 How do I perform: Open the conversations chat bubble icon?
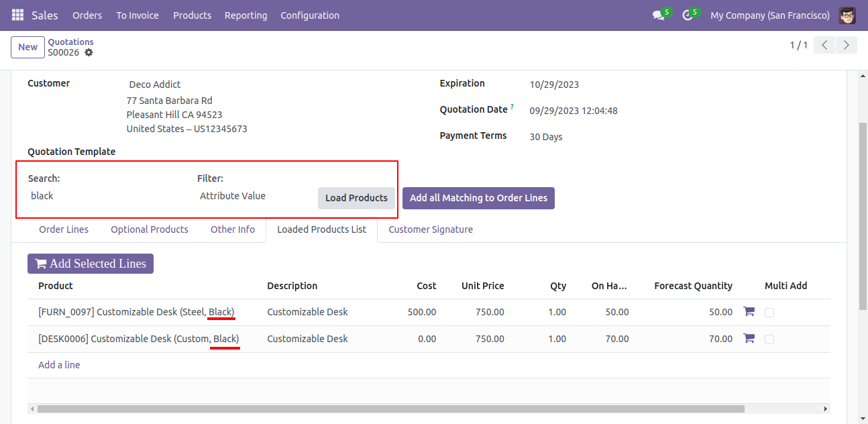coord(659,15)
